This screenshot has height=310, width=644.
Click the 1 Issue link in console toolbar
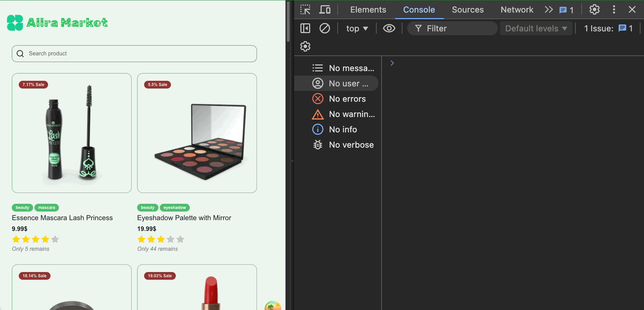[x=608, y=28]
